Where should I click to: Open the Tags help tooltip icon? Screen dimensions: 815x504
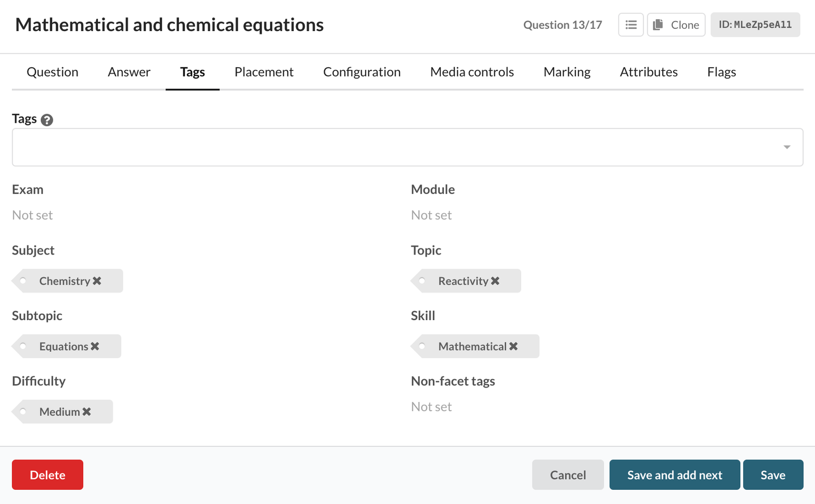[47, 119]
